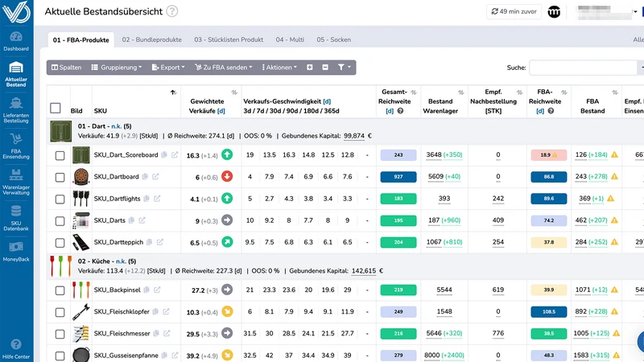Click the Gesamt-Reichweite 927 bar for SKU_Dartboard

[398, 176]
